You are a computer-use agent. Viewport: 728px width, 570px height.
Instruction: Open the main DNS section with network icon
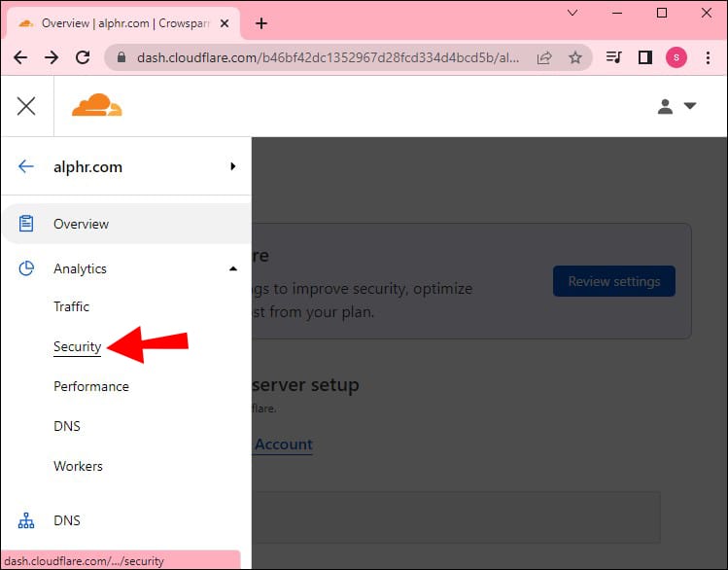67,520
